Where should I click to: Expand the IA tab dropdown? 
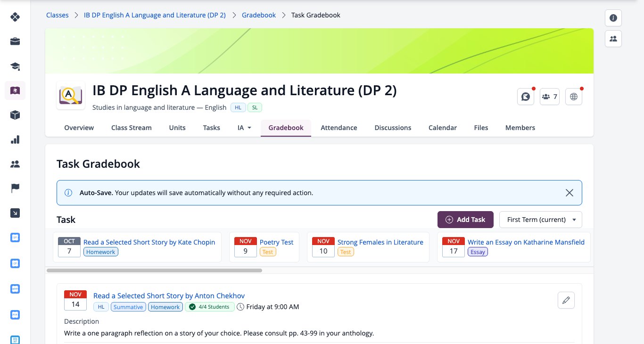coord(244,128)
